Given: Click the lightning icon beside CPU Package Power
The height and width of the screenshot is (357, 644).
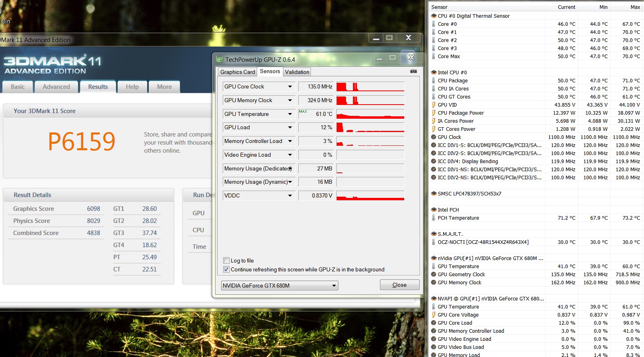Looking at the screenshot, I should [434, 113].
